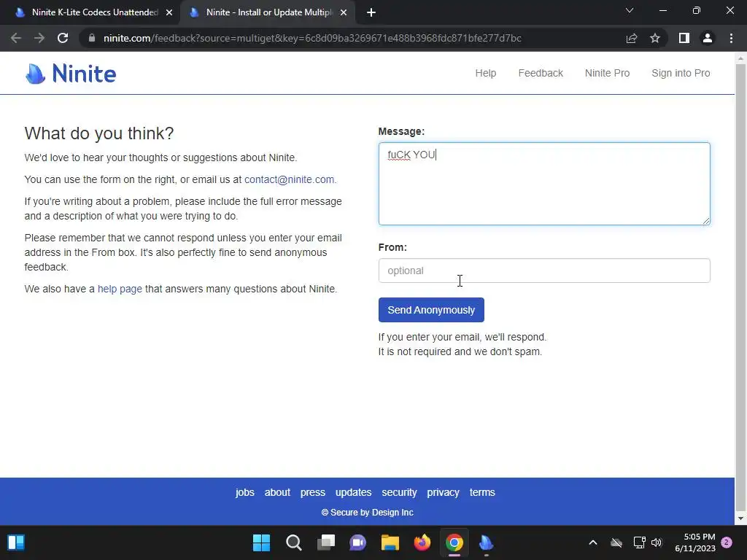Viewport: 747px width, 560px height.
Task: Select the Ninite - Install or Update tab
Action: pyautogui.click(x=268, y=12)
